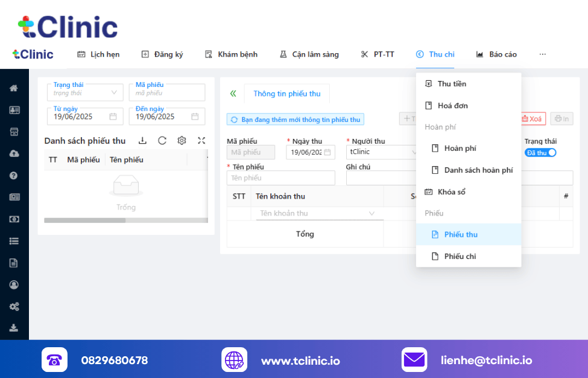Click the Tên phiếu input field
This screenshot has height=378, width=588.
coord(280,178)
